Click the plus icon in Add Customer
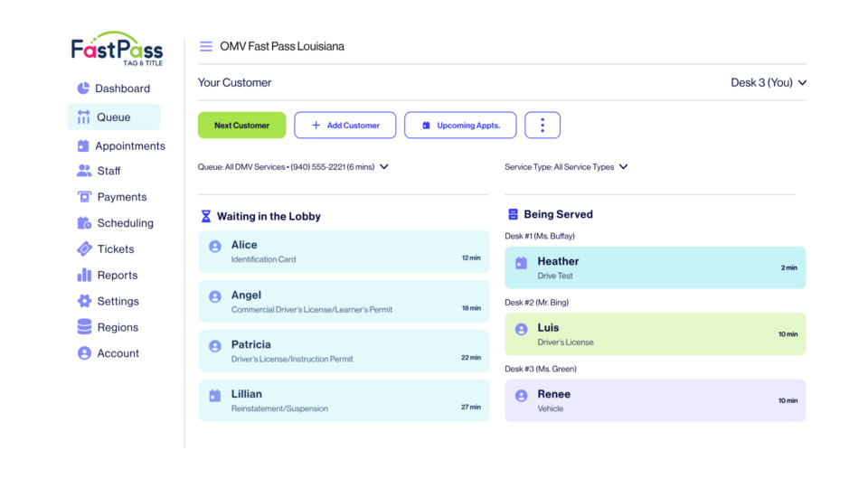The width and height of the screenshot is (868, 488). click(316, 126)
